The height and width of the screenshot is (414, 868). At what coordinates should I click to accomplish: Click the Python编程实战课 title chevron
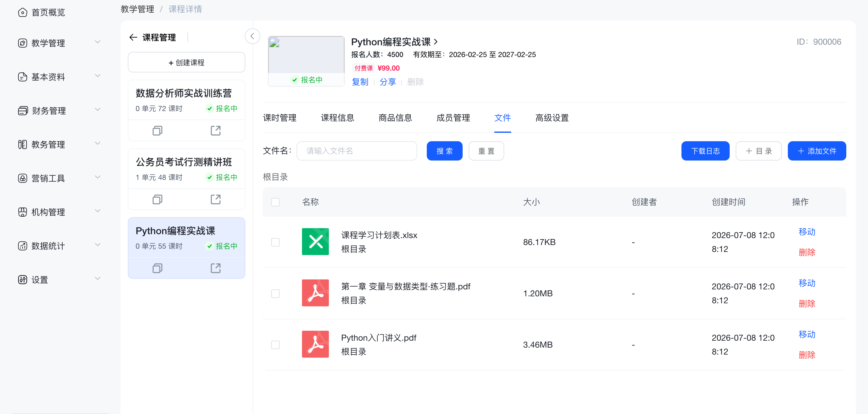click(436, 42)
